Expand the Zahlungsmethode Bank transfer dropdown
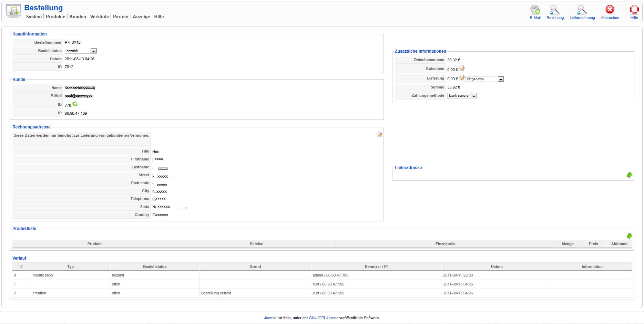 click(x=462, y=96)
